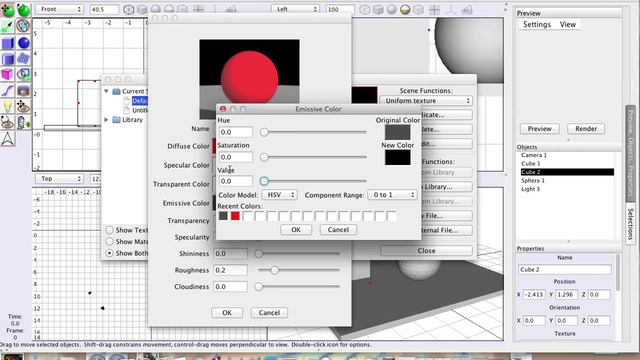
Task: Select the Create Light bulb tool
Action: tap(8, 107)
